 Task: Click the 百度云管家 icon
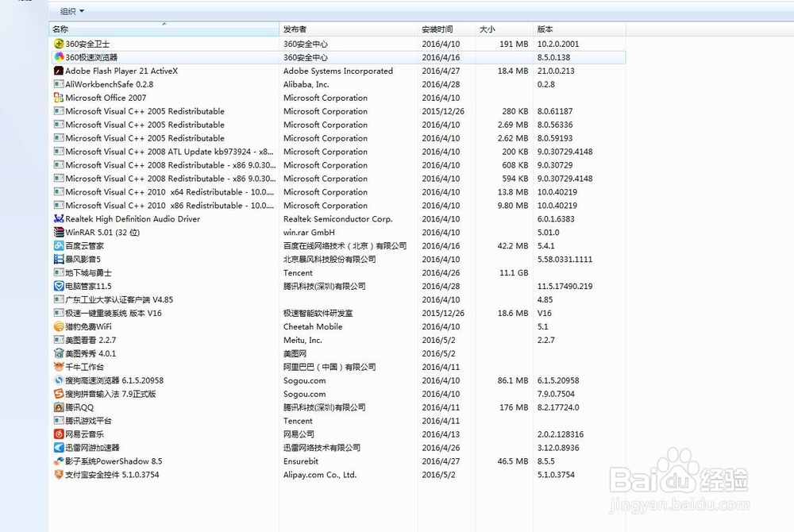click(59, 245)
